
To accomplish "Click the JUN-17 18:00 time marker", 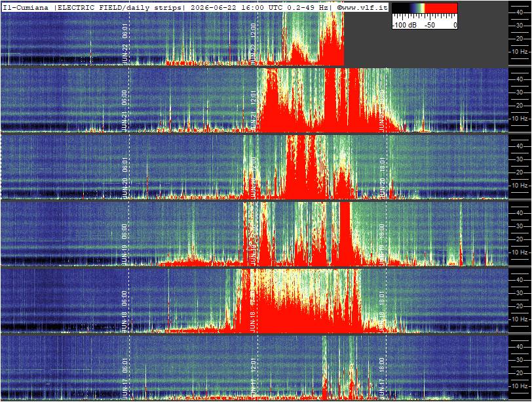I will pyautogui.click(x=383, y=378).
